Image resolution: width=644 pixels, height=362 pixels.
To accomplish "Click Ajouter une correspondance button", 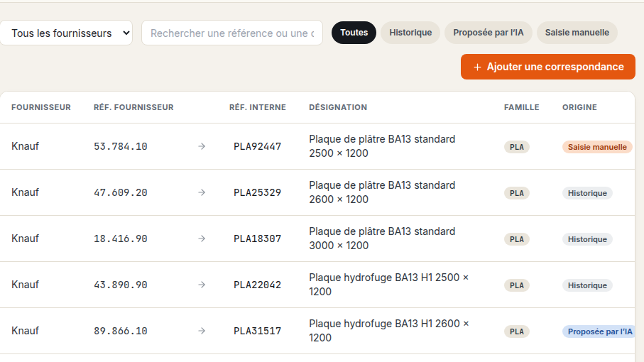I will (x=548, y=67).
